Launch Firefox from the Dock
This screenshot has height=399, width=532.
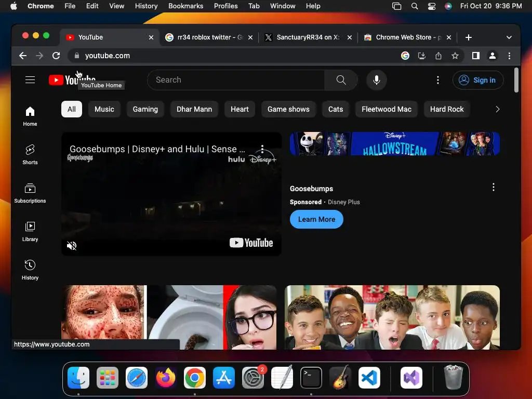(166, 378)
